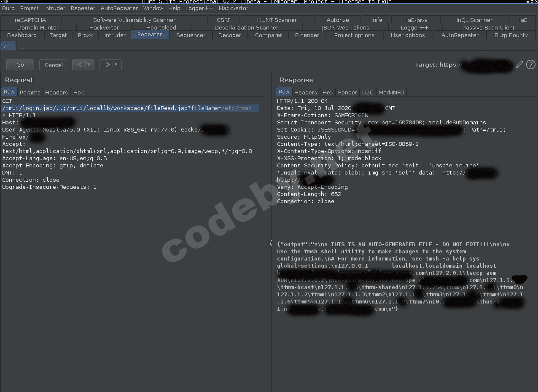Viewport: 538px width, 392px height.
Task: Expand the back-arrow history dropdown
Action: click(x=87, y=64)
